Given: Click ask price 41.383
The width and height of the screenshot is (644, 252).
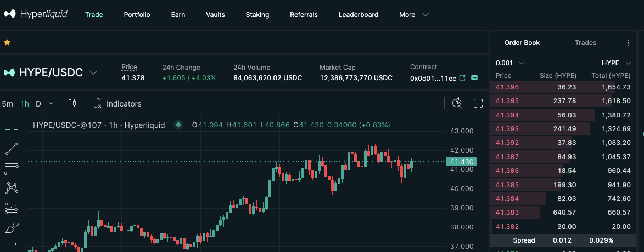Looking at the screenshot, I should (x=507, y=212).
